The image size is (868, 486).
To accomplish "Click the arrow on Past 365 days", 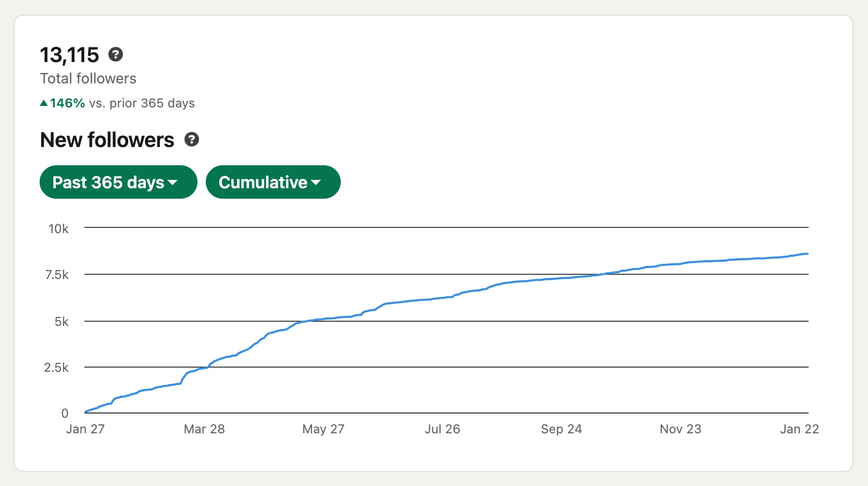I will tap(173, 183).
